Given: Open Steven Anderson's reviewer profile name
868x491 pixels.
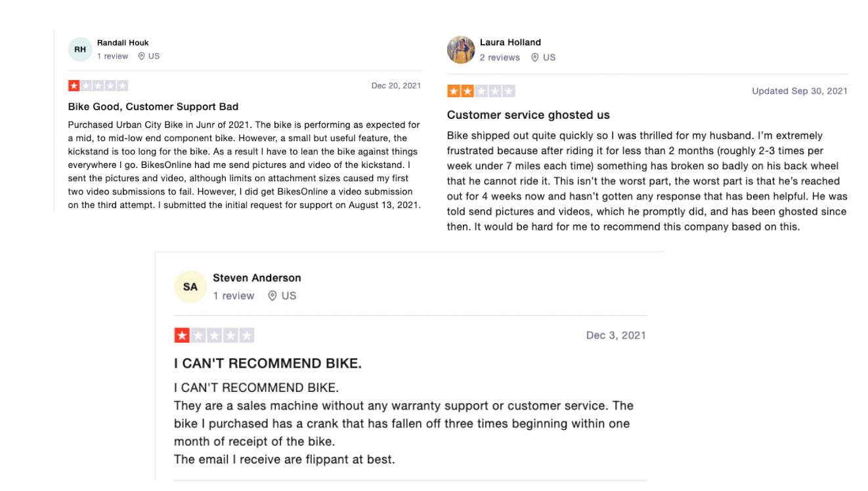Looking at the screenshot, I should tap(257, 278).
